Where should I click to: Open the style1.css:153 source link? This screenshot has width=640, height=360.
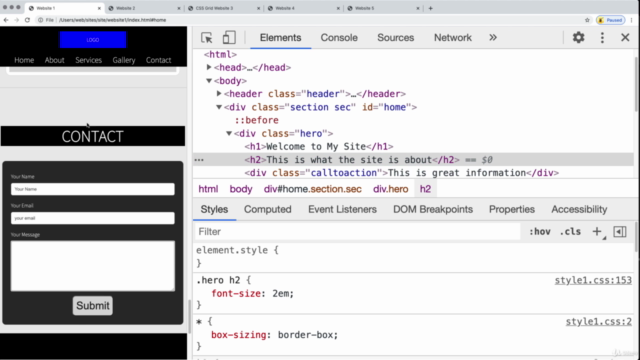tap(593, 280)
